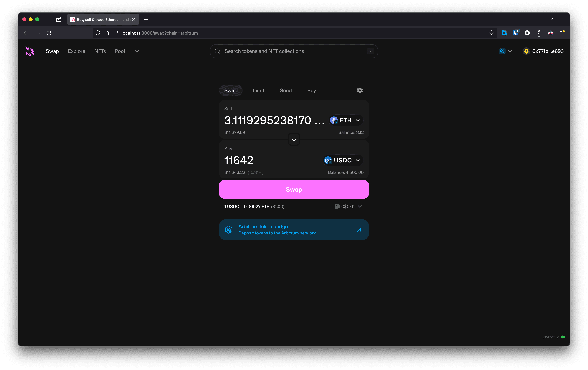Screen dimensions: 588x370
Task: Toggle the 1 USDC = 0.00027 ETH rate
Action: click(x=254, y=207)
